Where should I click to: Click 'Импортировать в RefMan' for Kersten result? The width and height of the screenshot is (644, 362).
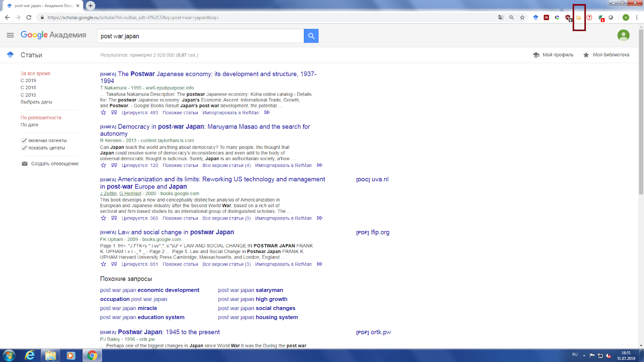click(283, 165)
